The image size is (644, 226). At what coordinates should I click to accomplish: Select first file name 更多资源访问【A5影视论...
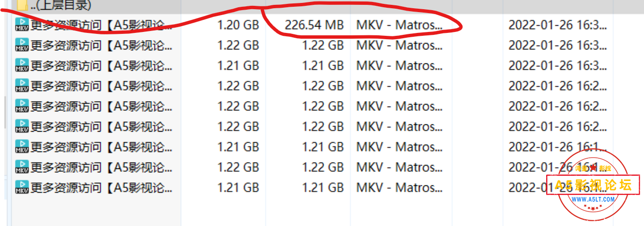click(x=101, y=25)
